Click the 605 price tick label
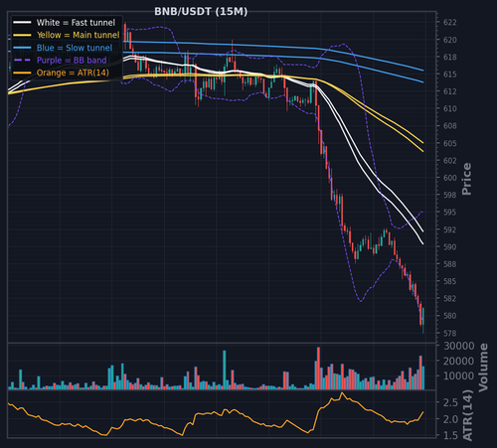Image resolution: width=497 pixels, height=448 pixels. (x=450, y=143)
